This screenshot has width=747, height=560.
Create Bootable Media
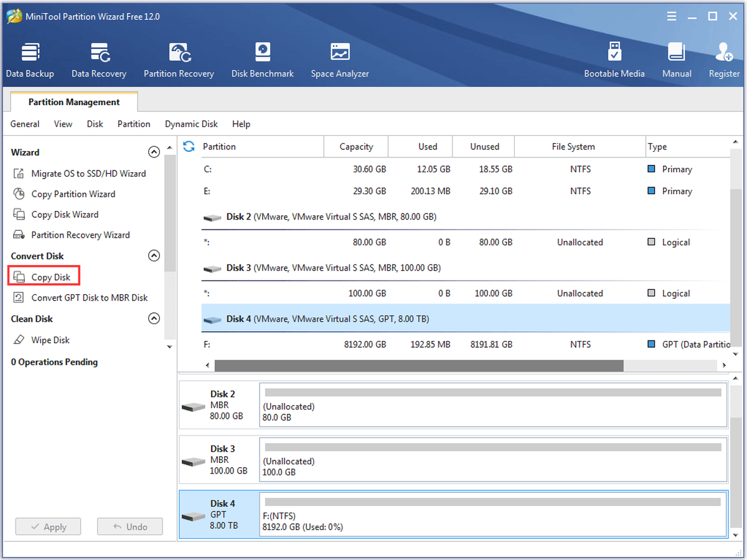pyautogui.click(x=614, y=60)
